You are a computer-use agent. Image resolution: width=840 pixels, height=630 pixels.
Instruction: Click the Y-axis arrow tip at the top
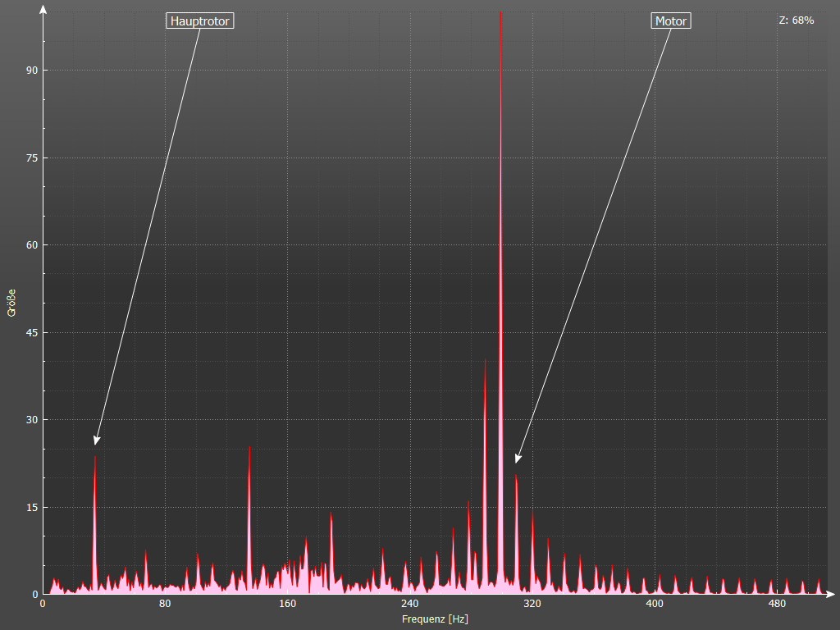(x=43, y=9)
